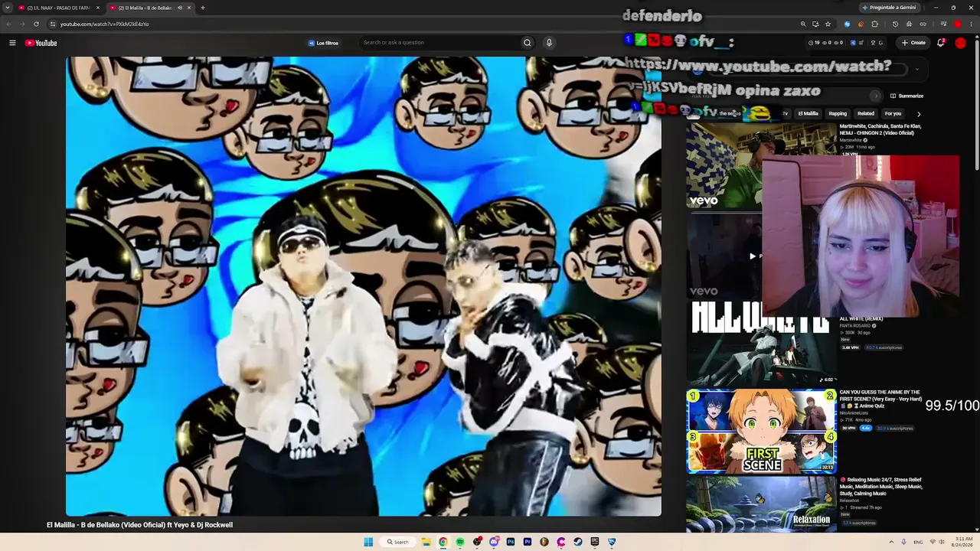Reload the page in Chrome
Screen dimensions: 980x551
(x=36, y=24)
